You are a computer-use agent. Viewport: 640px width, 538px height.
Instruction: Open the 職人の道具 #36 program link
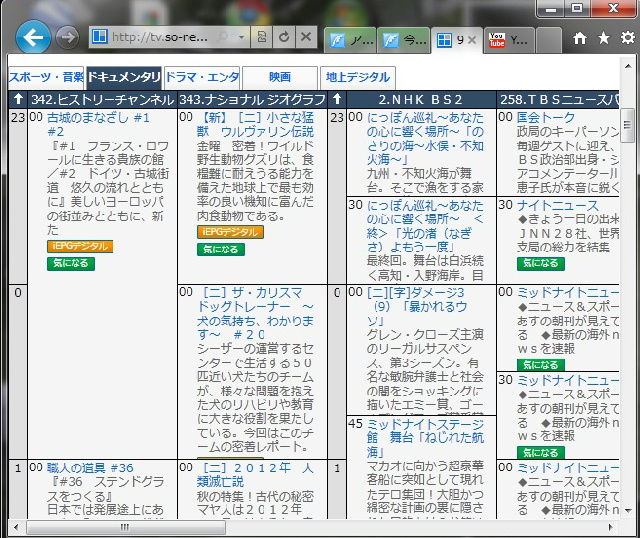click(90, 468)
